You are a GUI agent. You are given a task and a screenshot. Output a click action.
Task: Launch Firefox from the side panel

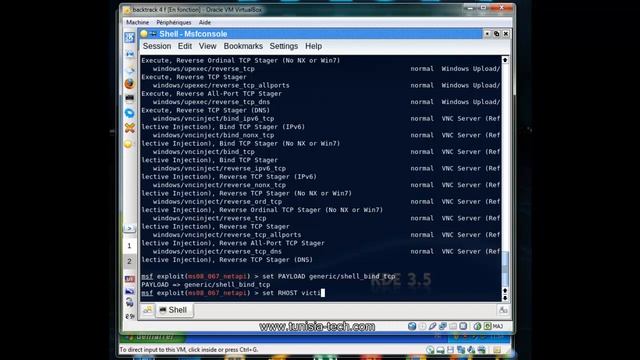129,83
